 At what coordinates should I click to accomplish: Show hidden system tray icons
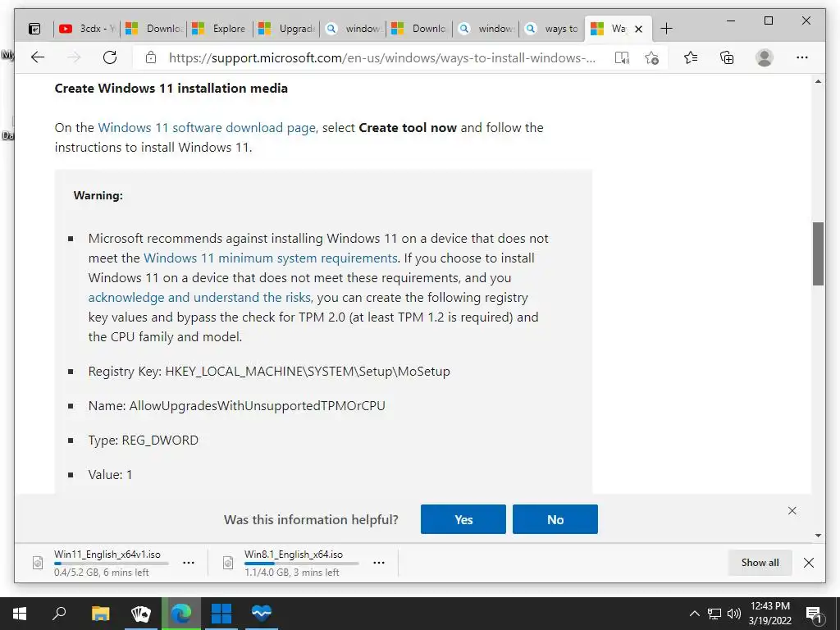(694, 614)
